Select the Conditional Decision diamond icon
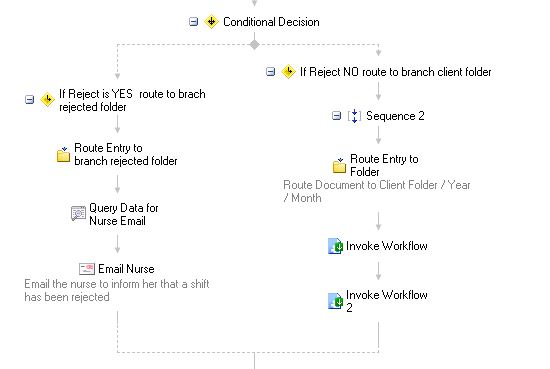The width and height of the screenshot is (550, 369). (212, 22)
